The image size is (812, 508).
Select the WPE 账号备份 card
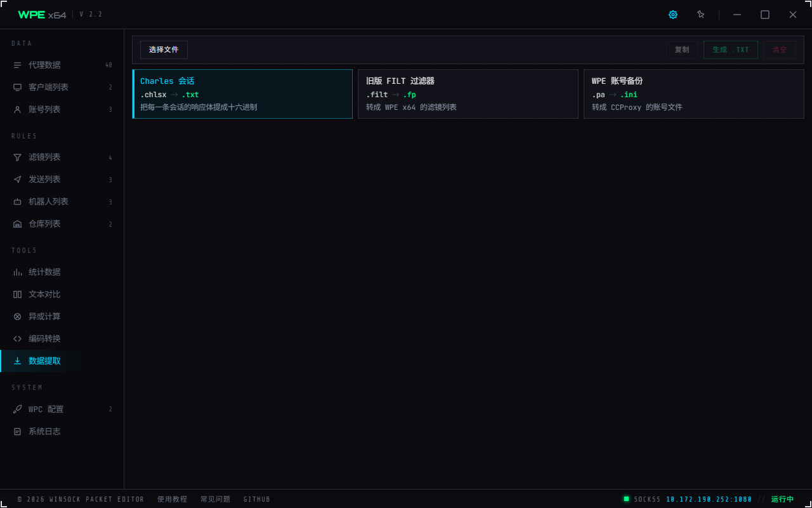(x=694, y=94)
